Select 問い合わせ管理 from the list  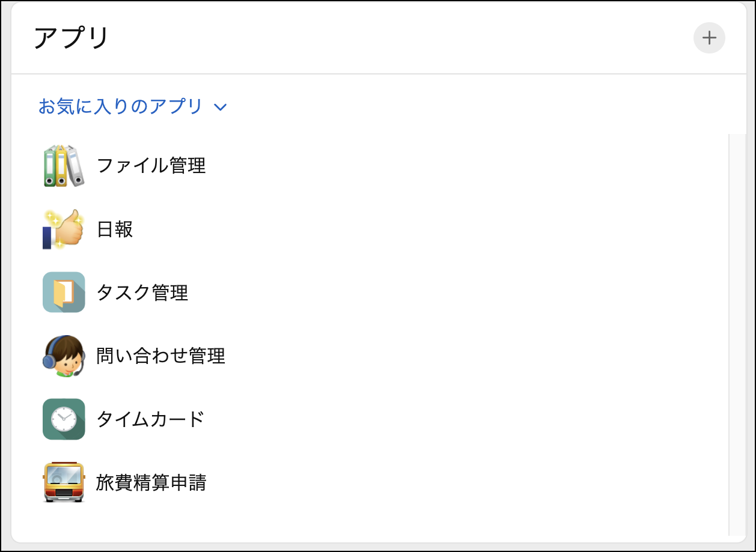160,356
